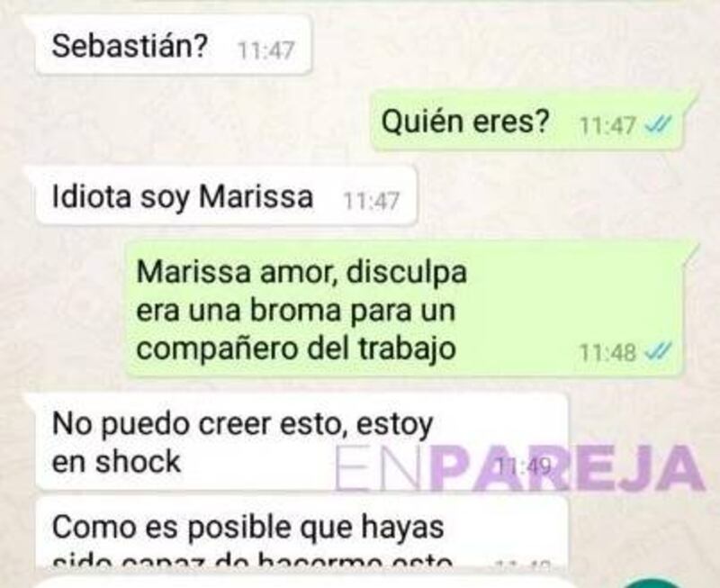Select the 'Como es posible que hayas' message

tap(301, 533)
